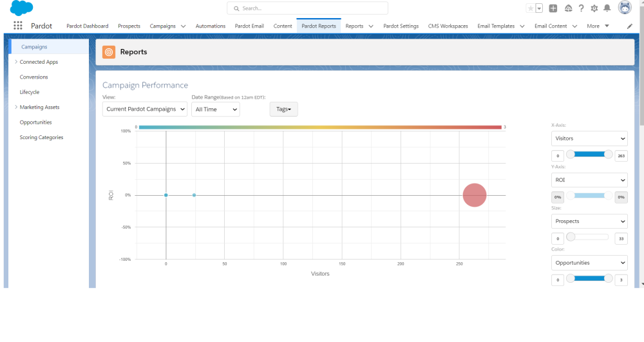The height and width of the screenshot is (342, 644).
Task: Open the Content tab
Action: pos(283,26)
